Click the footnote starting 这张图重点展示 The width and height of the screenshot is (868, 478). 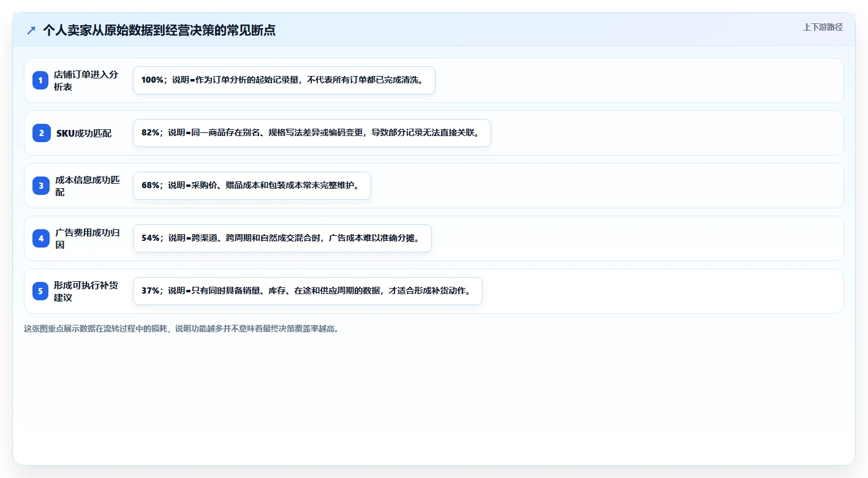[181, 328]
